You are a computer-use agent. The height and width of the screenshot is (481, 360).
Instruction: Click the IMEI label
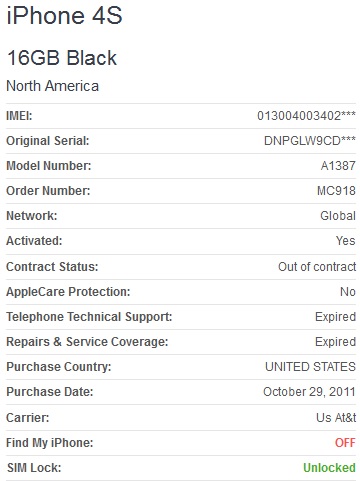point(19,116)
